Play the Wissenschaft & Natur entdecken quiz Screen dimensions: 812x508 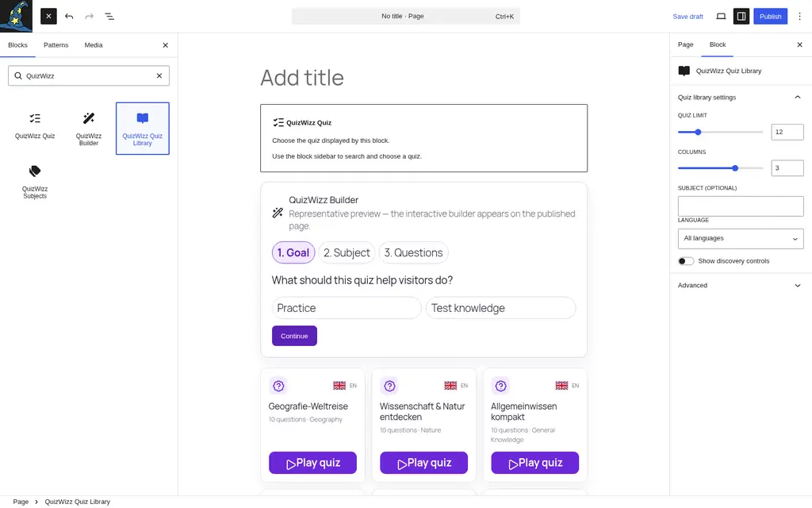coord(423,463)
